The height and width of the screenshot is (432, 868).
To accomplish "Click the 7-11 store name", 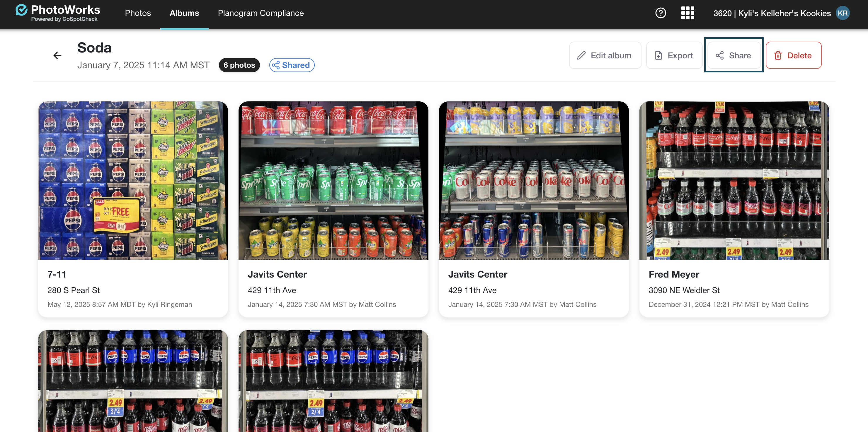I will [57, 274].
